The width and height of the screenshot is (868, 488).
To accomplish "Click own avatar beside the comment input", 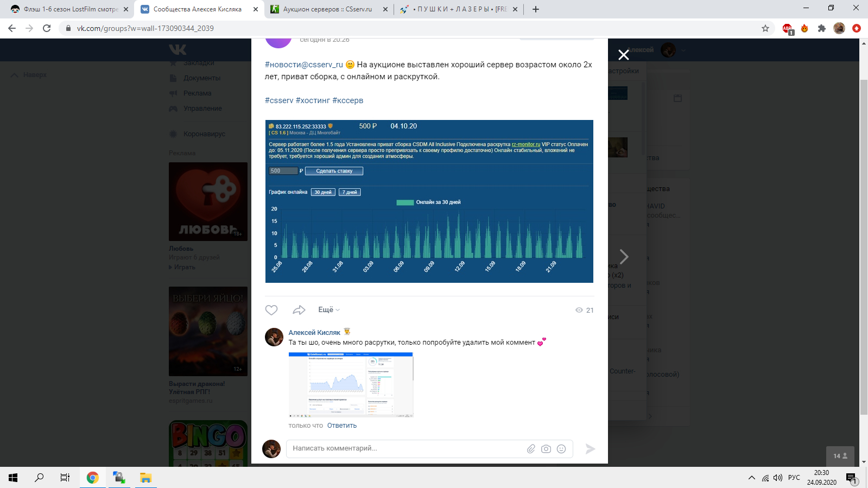I will point(271,449).
